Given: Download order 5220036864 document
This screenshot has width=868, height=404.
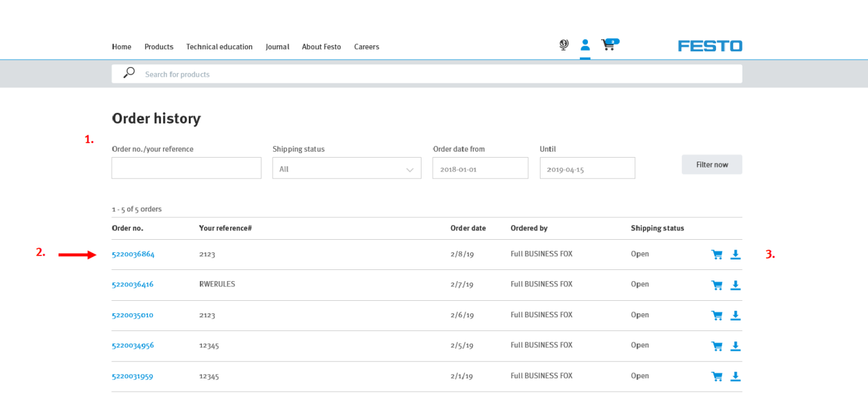Looking at the screenshot, I should [735, 255].
